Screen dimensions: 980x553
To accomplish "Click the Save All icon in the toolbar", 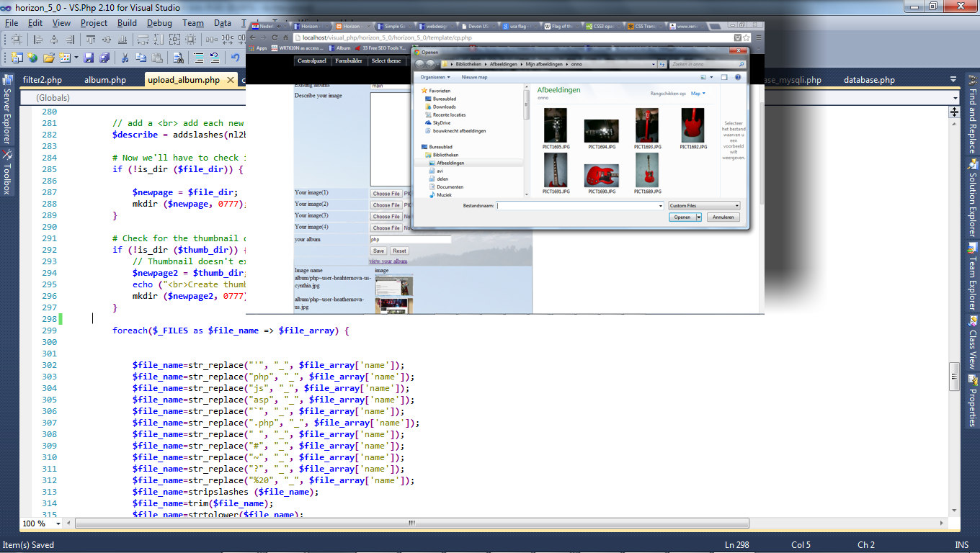I will 104,58.
